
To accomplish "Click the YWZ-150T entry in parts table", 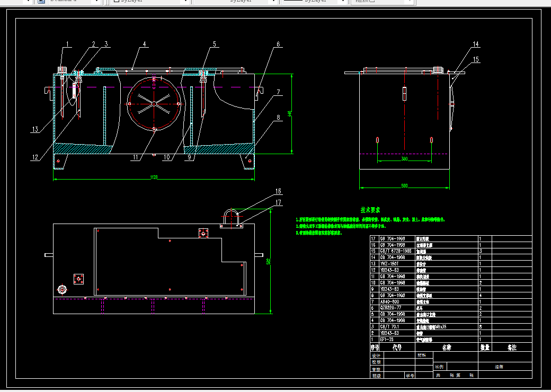I will pos(389,264).
